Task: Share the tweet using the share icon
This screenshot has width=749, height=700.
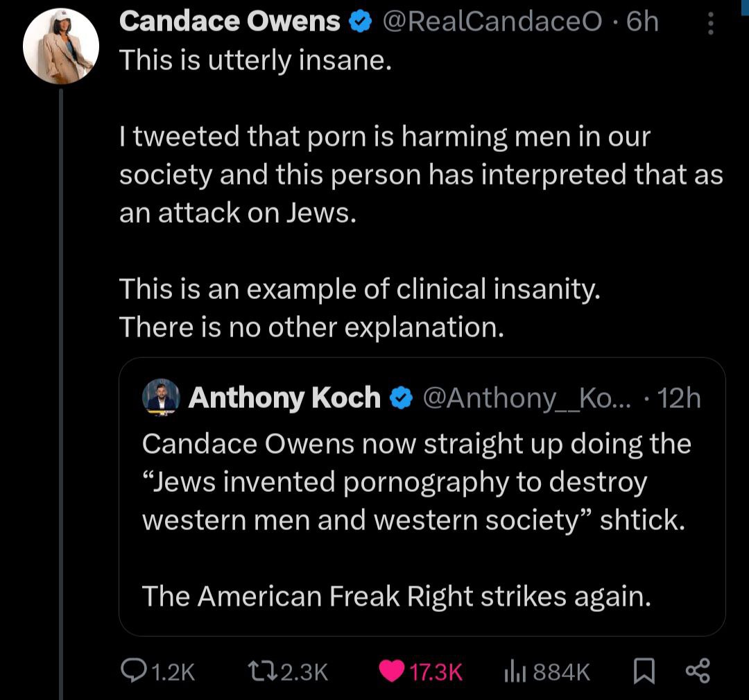Action: pos(698,671)
